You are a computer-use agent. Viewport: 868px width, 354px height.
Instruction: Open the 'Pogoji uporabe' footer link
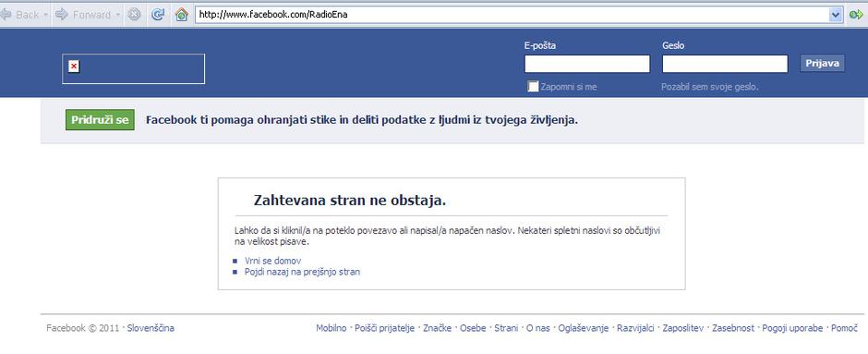[x=792, y=328]
